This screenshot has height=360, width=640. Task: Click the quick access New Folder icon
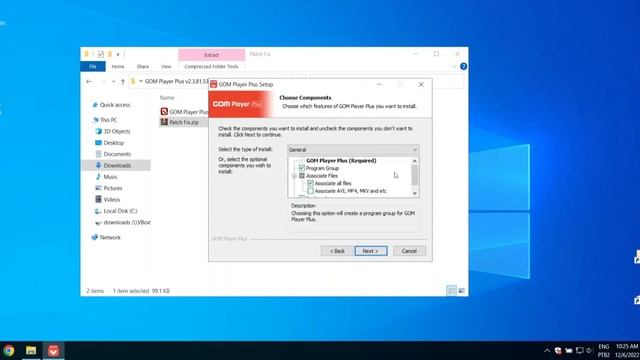click(x=110, y=54)
